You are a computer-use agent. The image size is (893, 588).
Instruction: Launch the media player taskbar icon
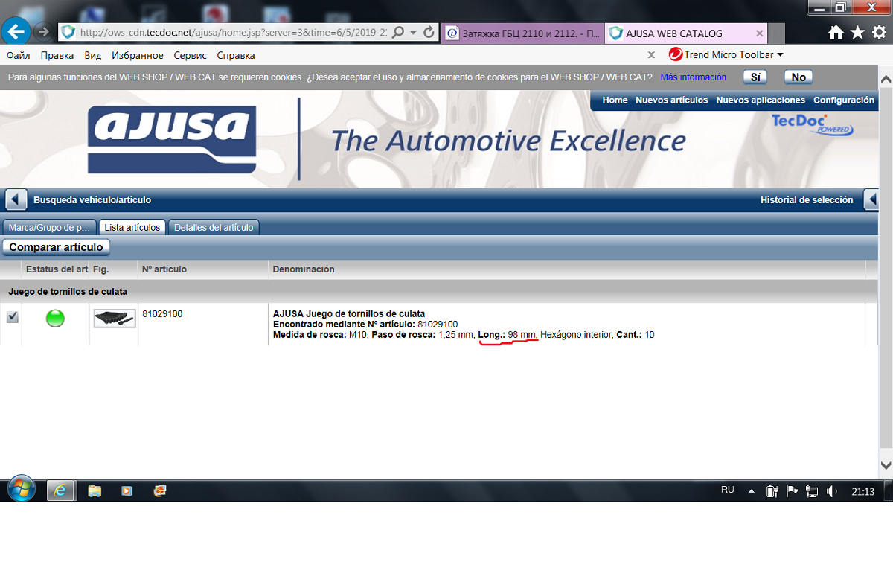[127, 491]
